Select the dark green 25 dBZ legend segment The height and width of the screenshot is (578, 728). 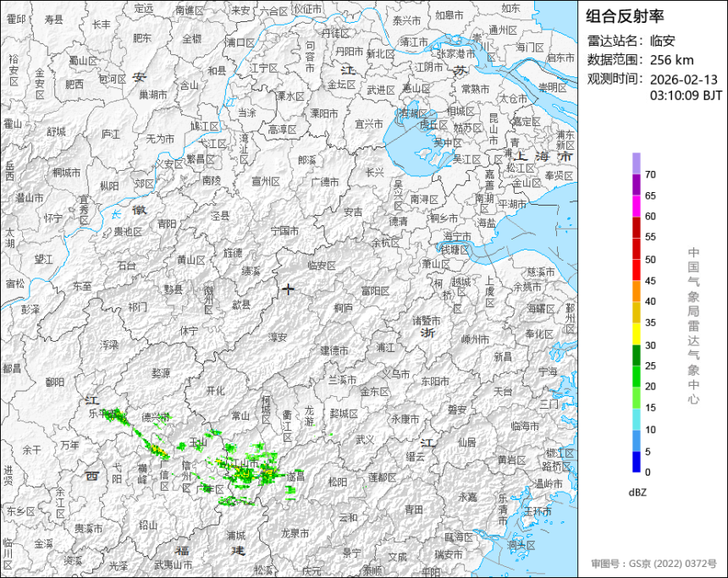point(636,355)
